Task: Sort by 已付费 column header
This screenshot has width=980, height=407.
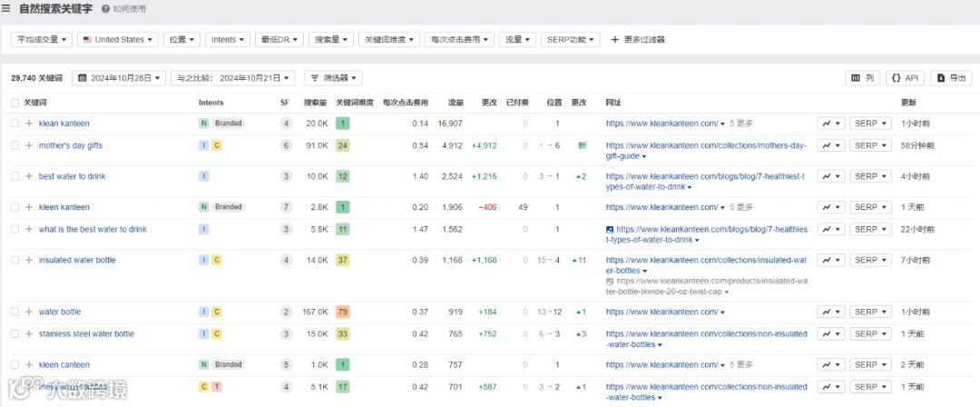Action: click(x=517, y=103)
